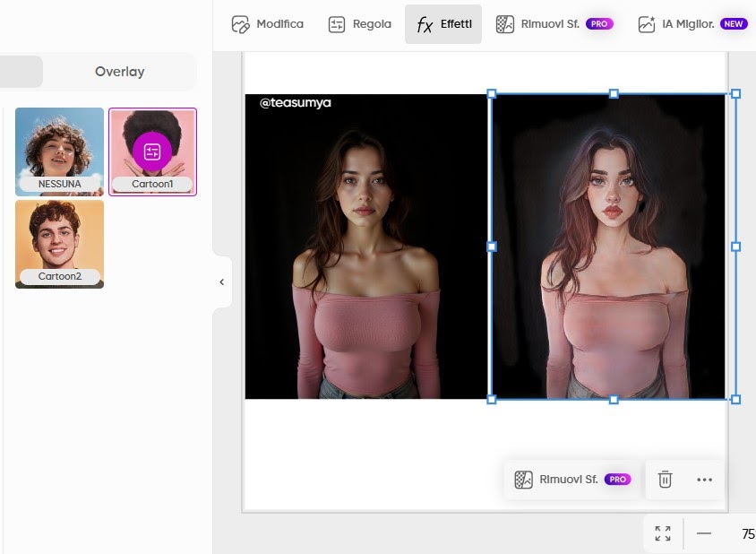
Task: Click the Modifica tool icon
Action: coord(240,24)
